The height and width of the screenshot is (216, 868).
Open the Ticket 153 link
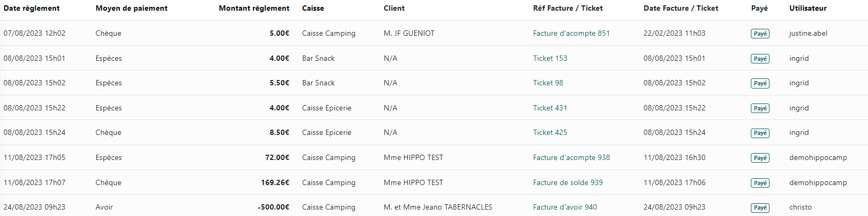tap(550, 58)
